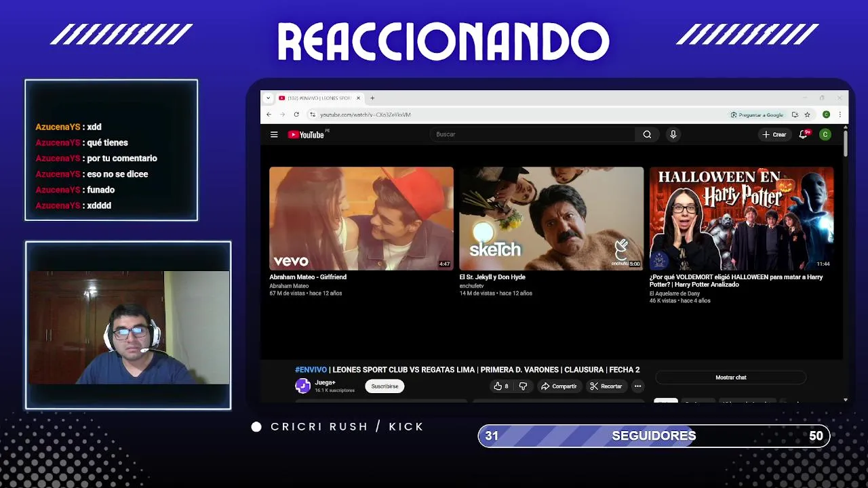Dislike the video with thumbs down

(523, 386)
